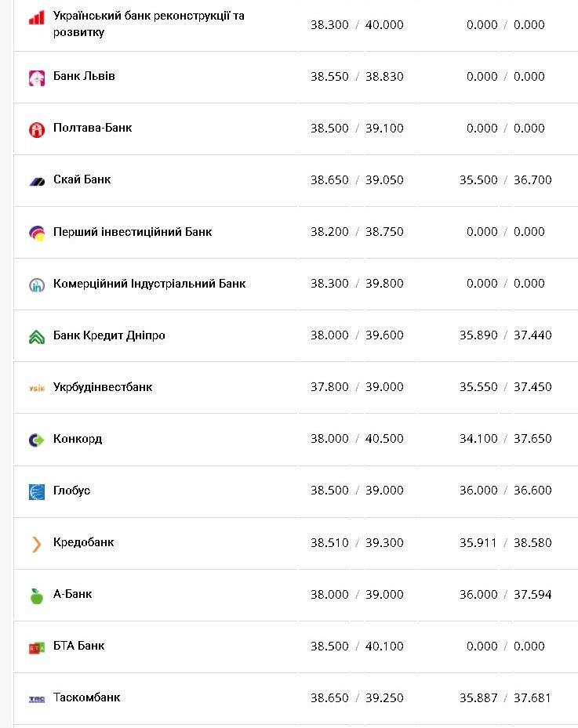Click the blue Глобус globe logo
This screenshot has width=578, height=728.
pos(37,491)
